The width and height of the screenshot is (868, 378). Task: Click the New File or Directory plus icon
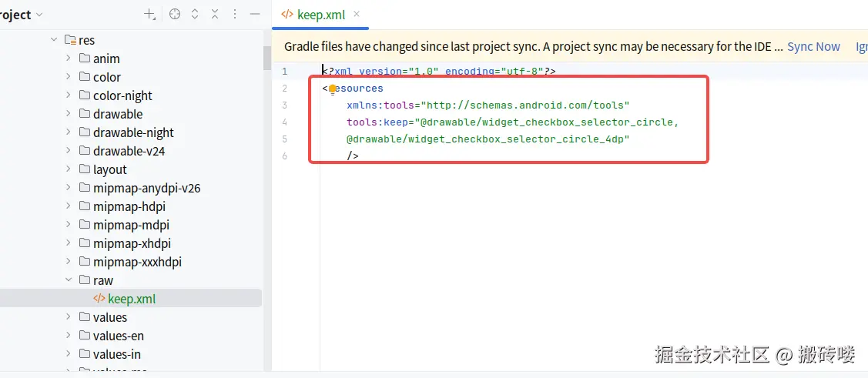click(x=149, y=15)
